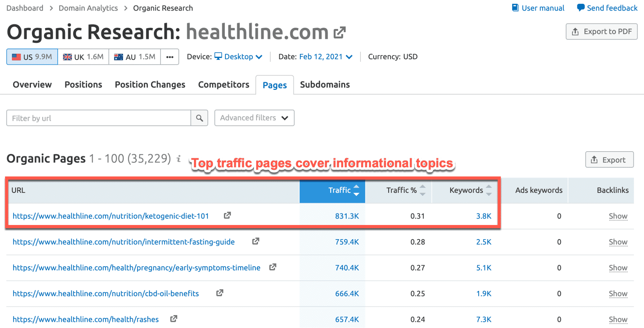Open the Feb 12, 2021 date dropdown
The image size is (644, 328).
325,57
